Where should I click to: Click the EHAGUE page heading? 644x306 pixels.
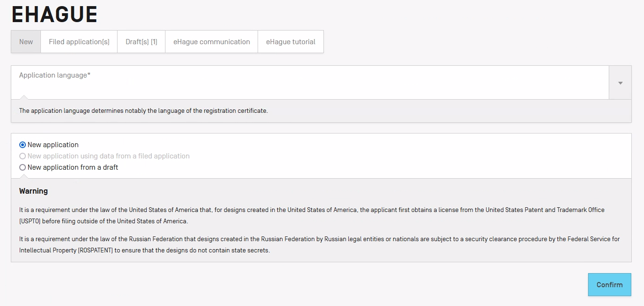point(55,15)
